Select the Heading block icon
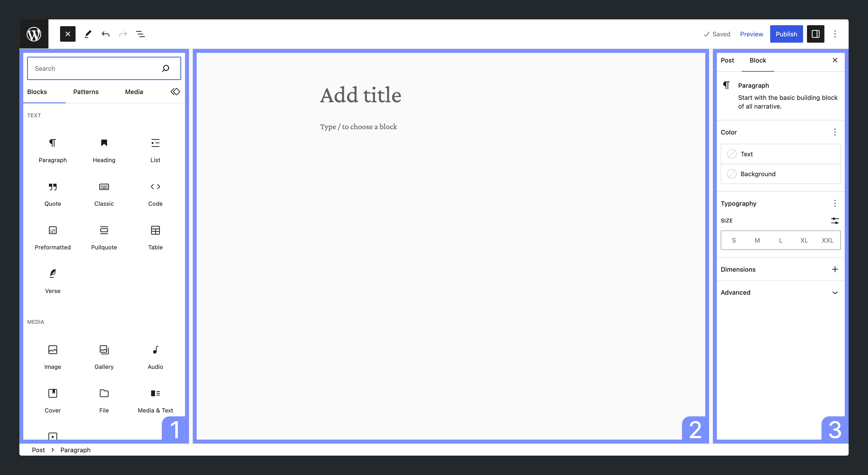 coord(104,143)
